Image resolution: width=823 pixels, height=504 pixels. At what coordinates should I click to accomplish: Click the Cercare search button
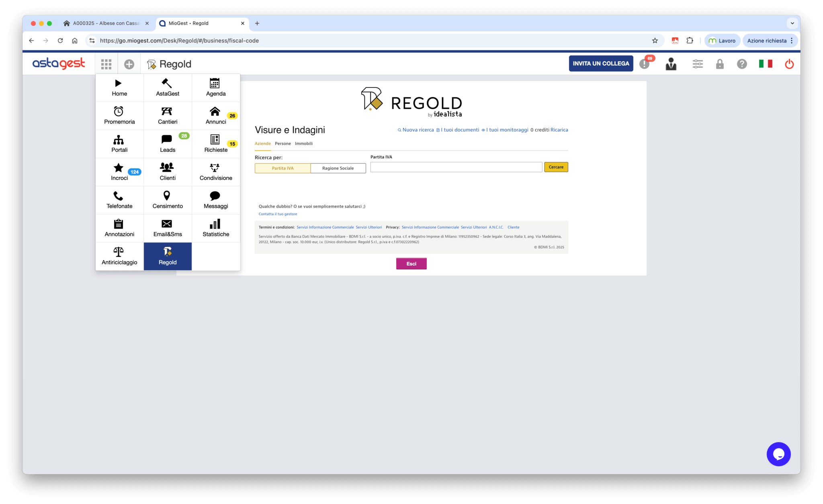click(x=556, y=167)
